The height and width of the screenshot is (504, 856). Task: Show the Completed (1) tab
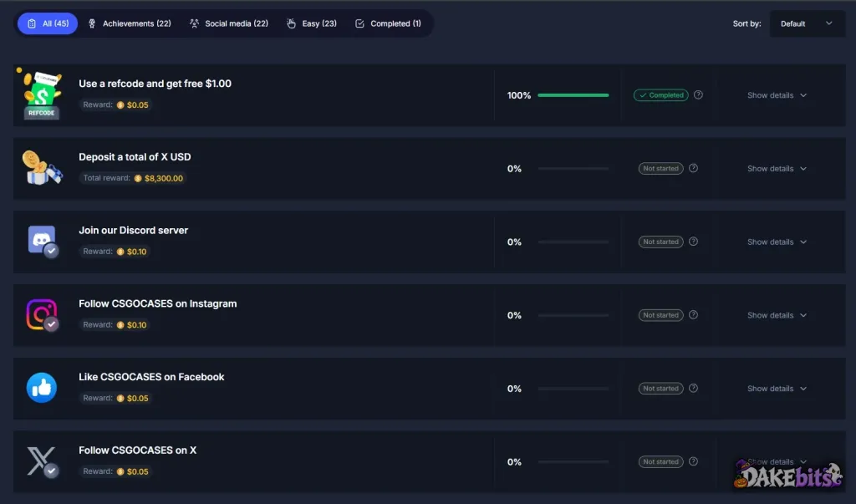(388, 23)
